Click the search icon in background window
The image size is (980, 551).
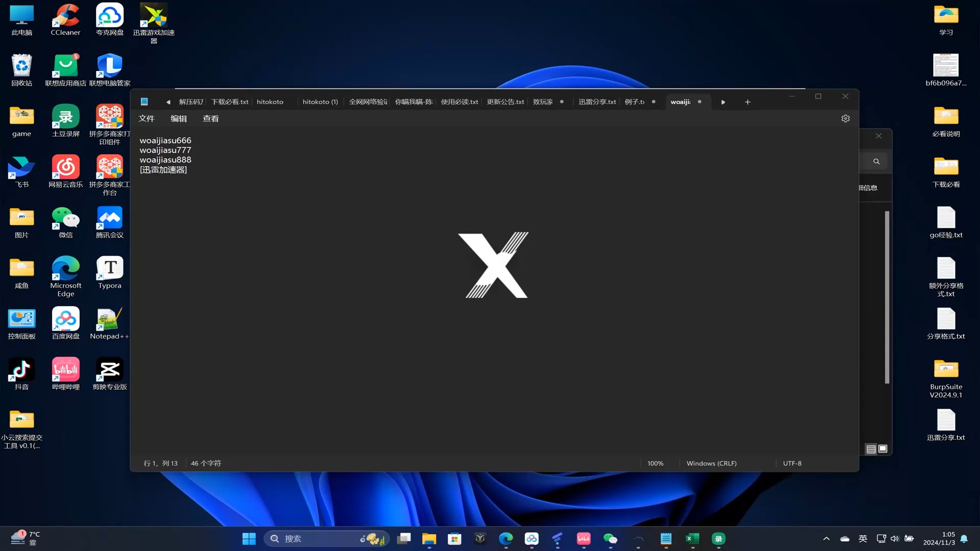click(876, 162)
